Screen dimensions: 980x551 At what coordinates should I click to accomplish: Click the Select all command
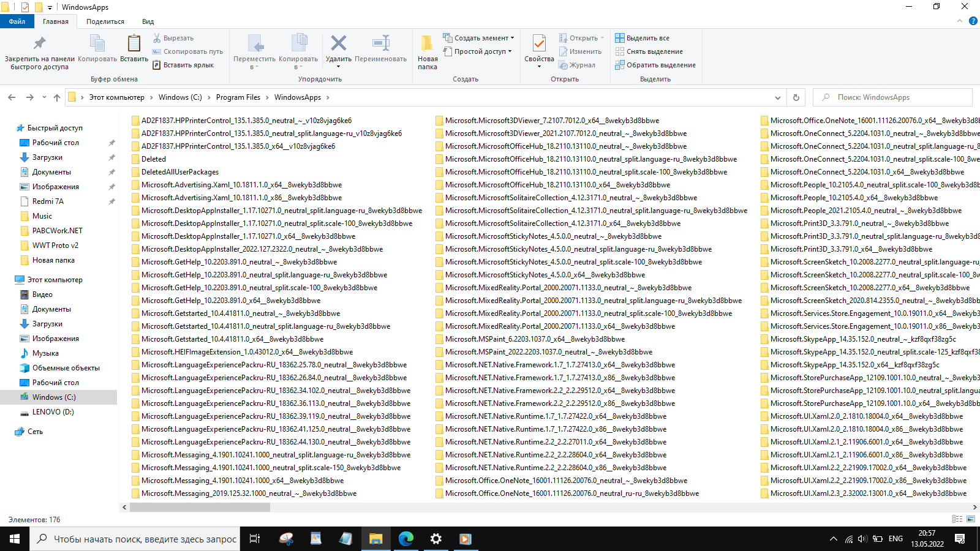point(643,38)
